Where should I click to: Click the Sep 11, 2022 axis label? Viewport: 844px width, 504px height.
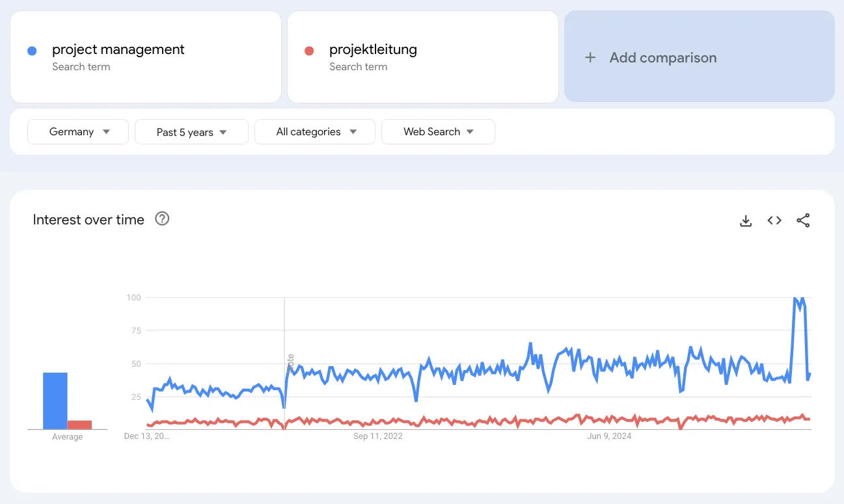pyautogui.click(x=378, y=436)
